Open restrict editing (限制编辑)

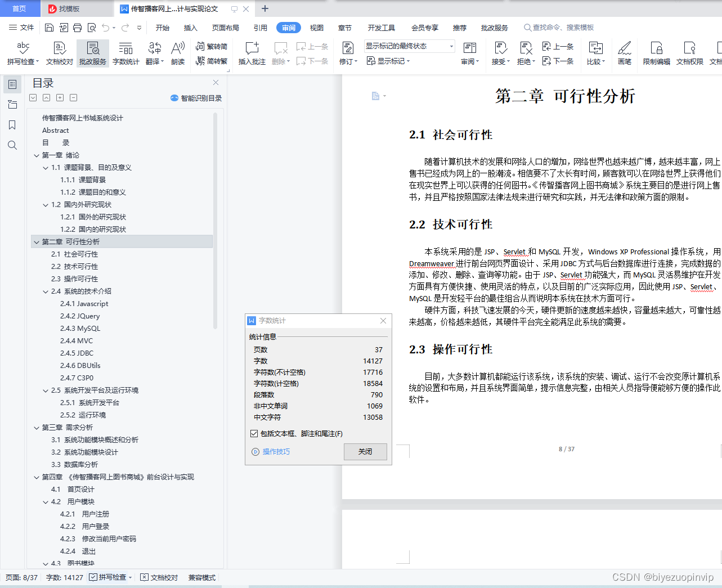657,53
